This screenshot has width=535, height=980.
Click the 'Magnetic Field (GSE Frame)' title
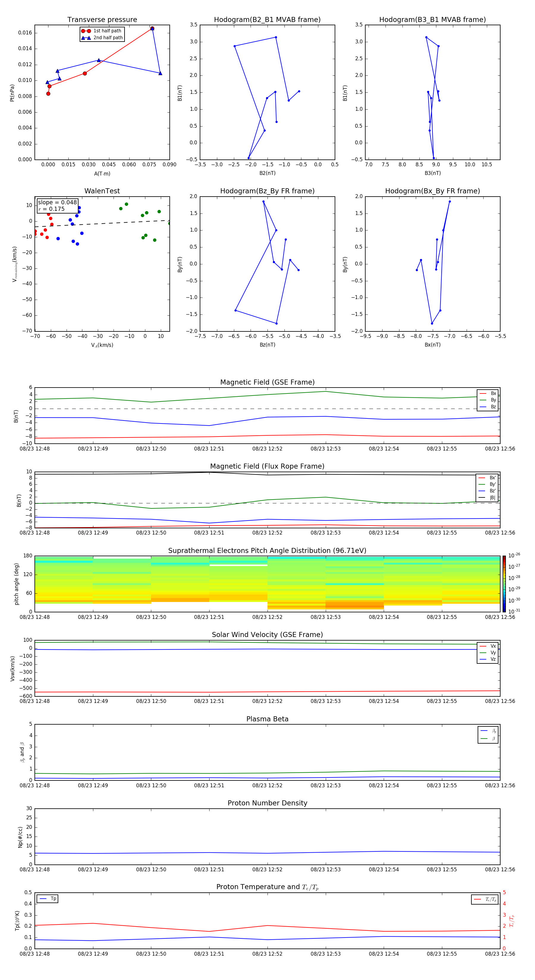coord(267,382)
